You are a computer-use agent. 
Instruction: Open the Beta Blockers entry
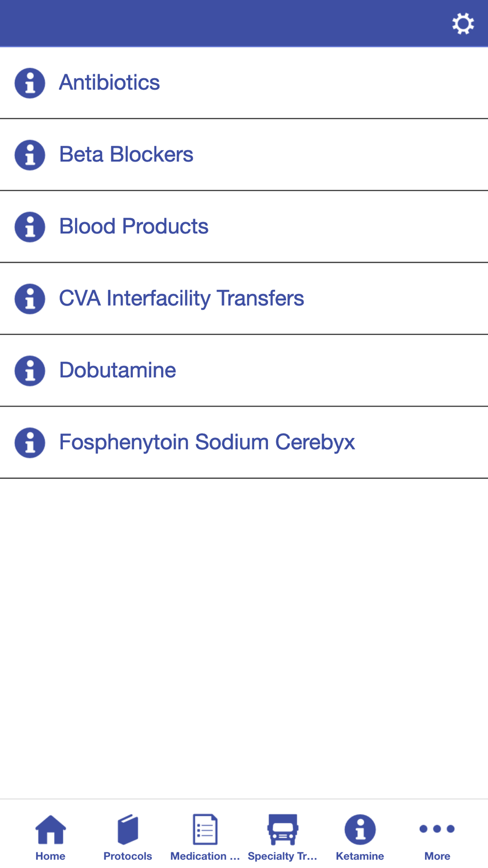click(x=126, y=154)
